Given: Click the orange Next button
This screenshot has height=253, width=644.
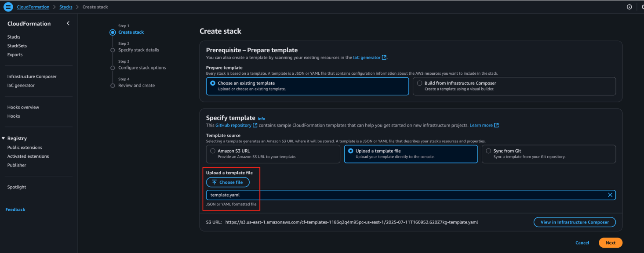Looking at the screenshot, I should 611,243.
